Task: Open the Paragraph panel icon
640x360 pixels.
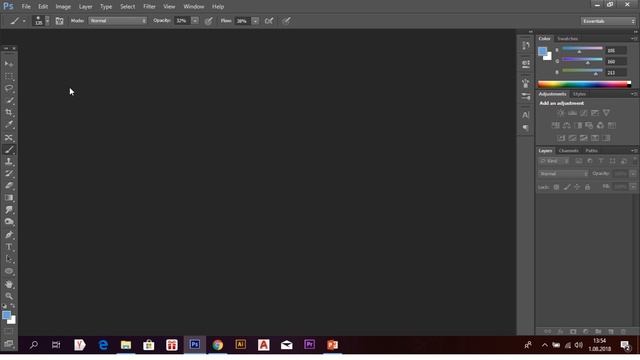Action: click(526, 128)
